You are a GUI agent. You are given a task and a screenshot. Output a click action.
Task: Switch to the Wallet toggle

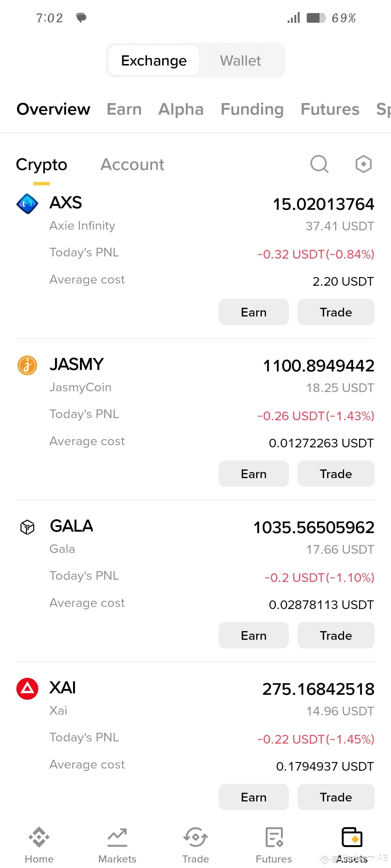coord(240,60)
